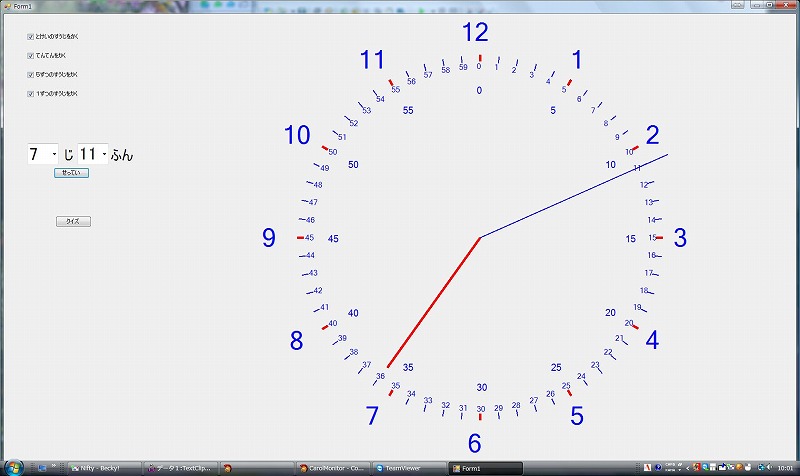This screenshot has width=800, height=476.
Task: Click the red hour hand of the clock
Action: coord(434,302)
